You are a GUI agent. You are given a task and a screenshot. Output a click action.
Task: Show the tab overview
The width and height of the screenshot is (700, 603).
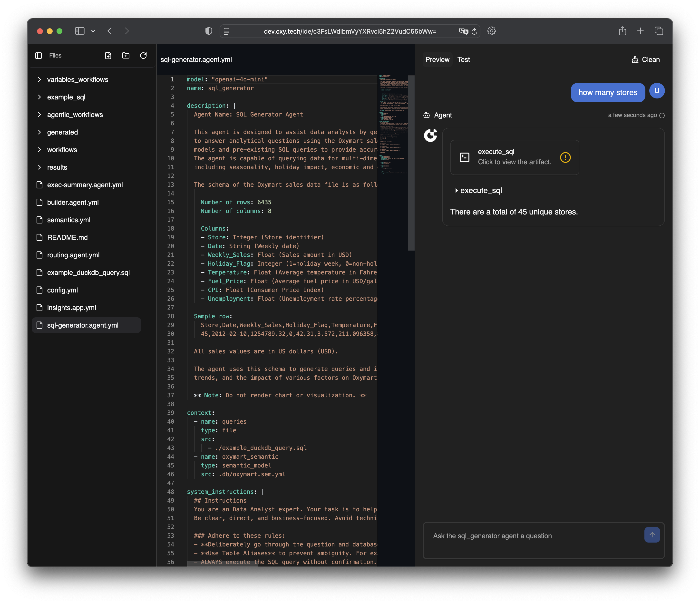coord(659,31)
